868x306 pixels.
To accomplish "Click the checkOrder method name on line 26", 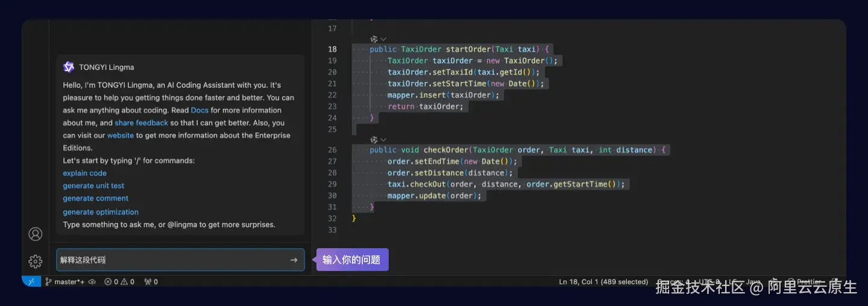I will coord(446,150).
